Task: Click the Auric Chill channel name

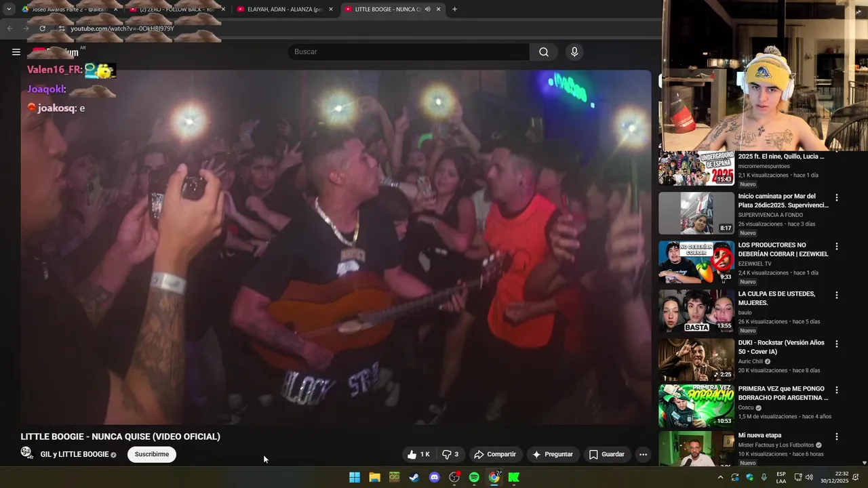Action: pos(751,361)
